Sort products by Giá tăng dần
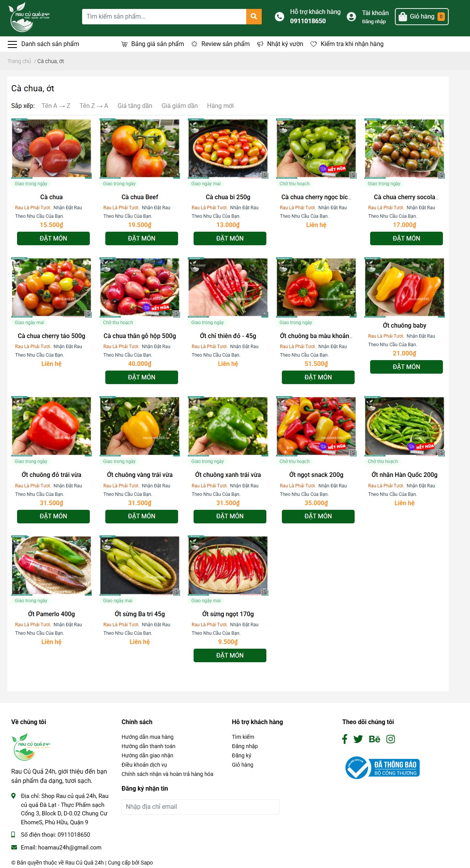This screenshot has width=470, height=868. 135,106
